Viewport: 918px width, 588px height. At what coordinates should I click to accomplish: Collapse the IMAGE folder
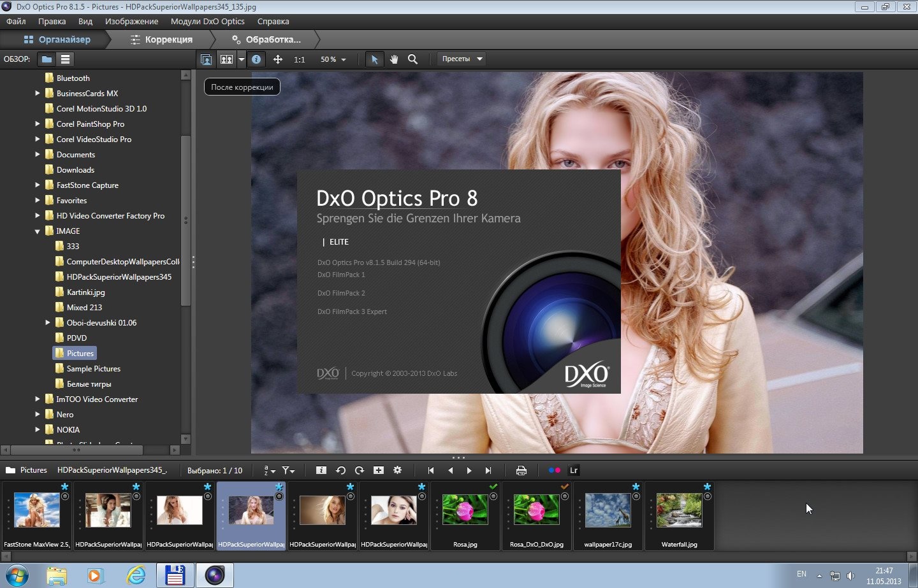click(x=37, y=231)
